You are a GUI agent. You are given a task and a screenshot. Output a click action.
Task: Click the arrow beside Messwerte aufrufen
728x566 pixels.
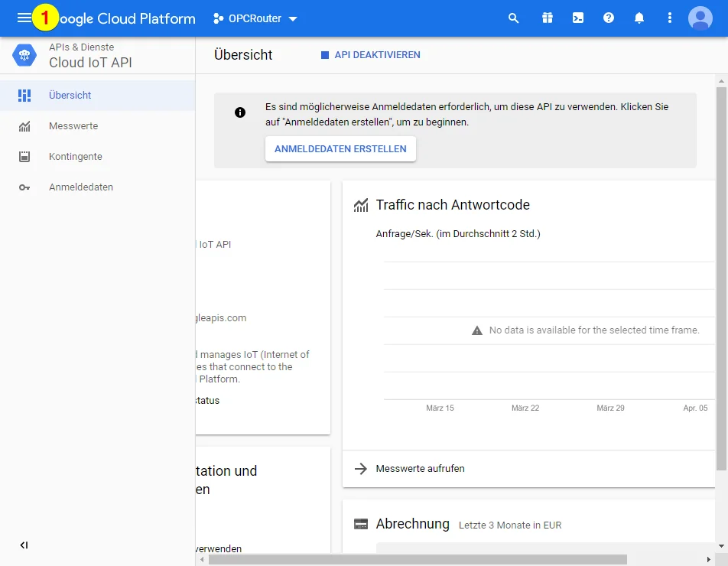(361, 469)
